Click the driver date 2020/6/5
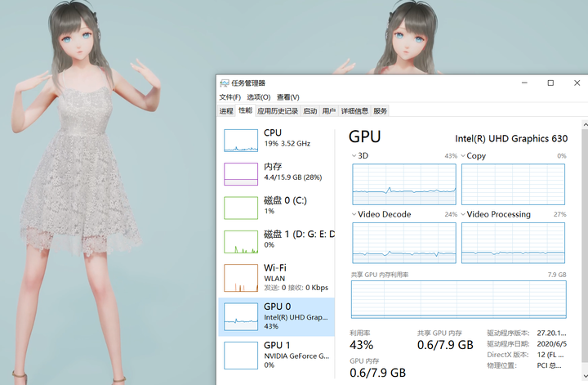588x385 pixels. [x=551, y=344]
